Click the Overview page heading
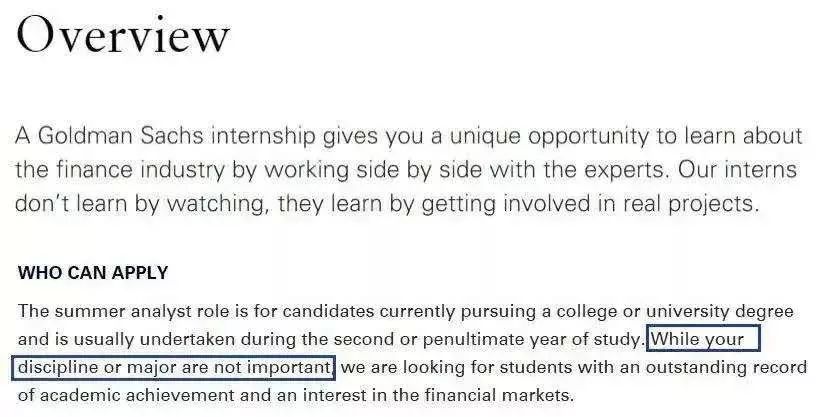Screen dimensions: 821x417 pos(123,35)
